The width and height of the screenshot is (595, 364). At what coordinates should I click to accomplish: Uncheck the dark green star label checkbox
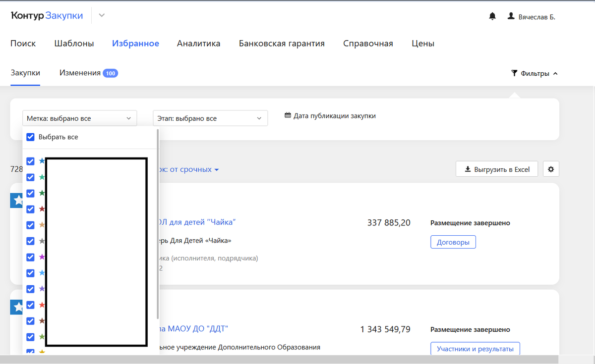[x=30, y=193]
